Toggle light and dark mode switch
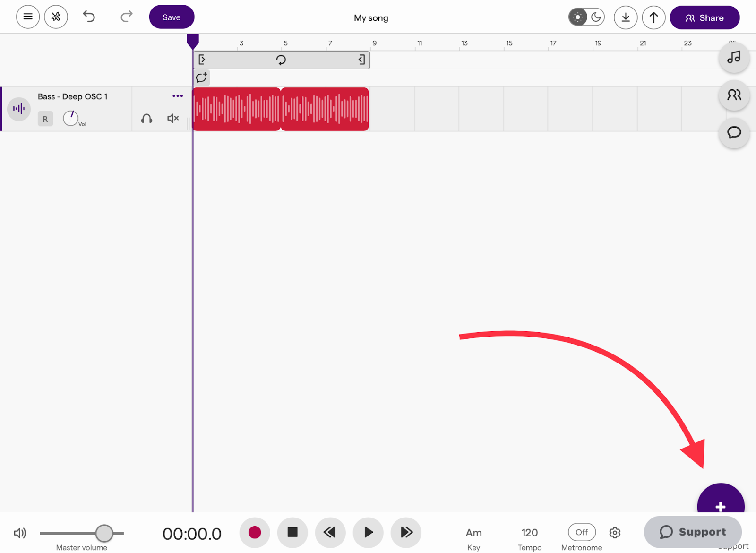The height and width of the screenshot is (553, 756). [586, 17]
